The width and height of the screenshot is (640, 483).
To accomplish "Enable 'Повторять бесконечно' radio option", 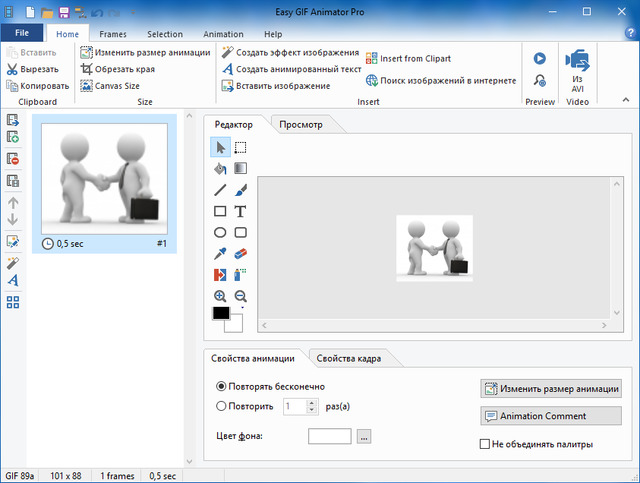I will (x=222, y=386).
